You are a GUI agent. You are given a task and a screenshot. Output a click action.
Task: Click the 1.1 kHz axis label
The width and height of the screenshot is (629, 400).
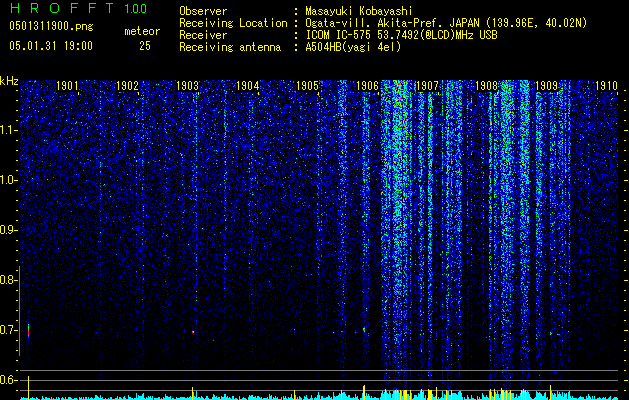pos(8,130)
